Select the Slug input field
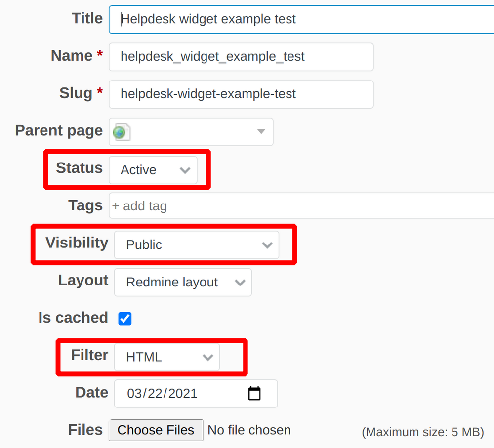The height and width of the screenshot is (448, 494). tap(241, 94)
